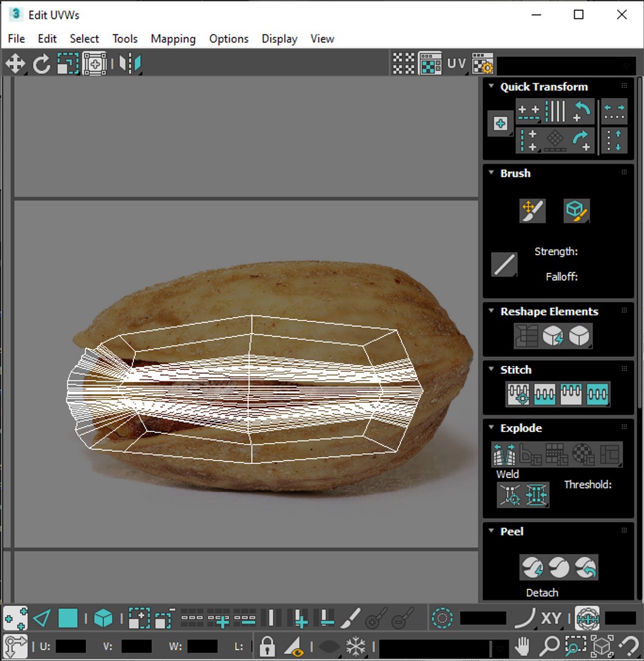Viewport: 644px width, 661px height.
Task: Select the Relax brush icon
Action: 577,211
